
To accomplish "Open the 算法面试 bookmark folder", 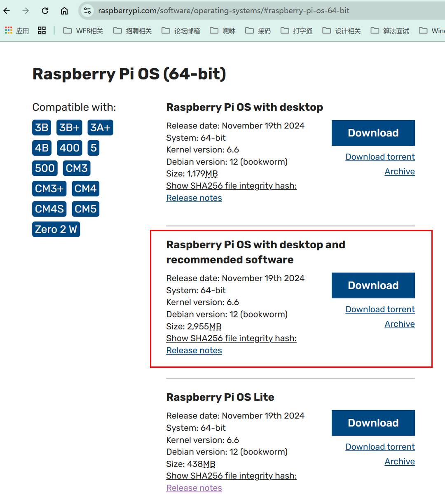I will coord(390,30).
